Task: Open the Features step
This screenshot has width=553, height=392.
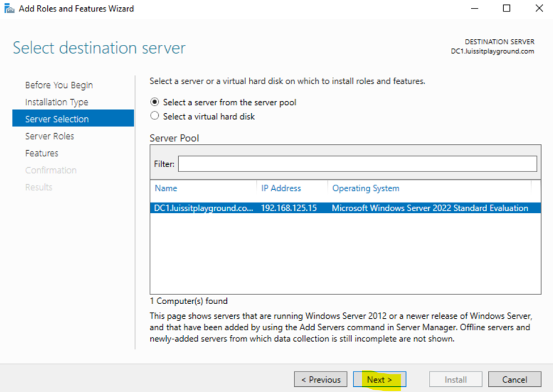Action: pos(41,153)
